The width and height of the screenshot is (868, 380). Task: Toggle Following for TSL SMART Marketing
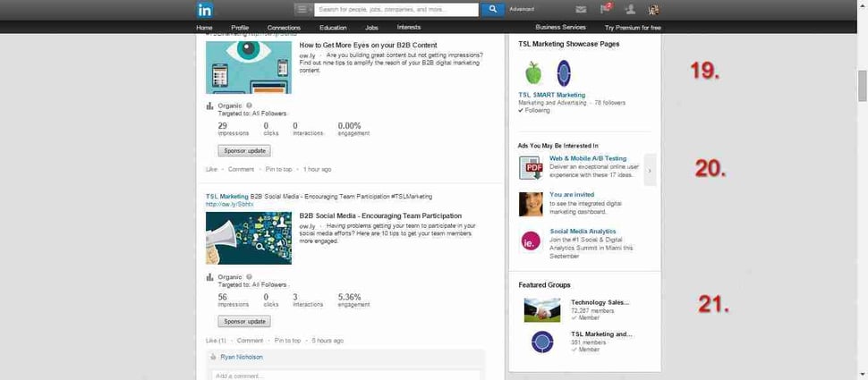point(534,111)
